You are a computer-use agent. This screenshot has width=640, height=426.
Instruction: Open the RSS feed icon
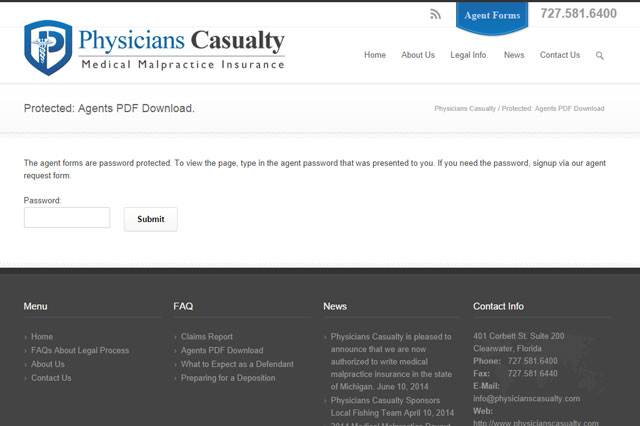pos(436,14)
